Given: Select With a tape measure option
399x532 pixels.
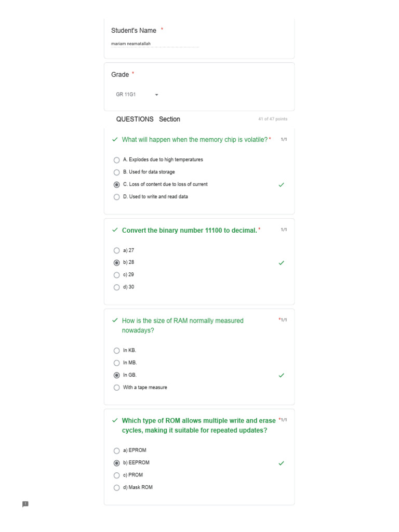Looking at the screenshot, I should click(x=116, y=388).
